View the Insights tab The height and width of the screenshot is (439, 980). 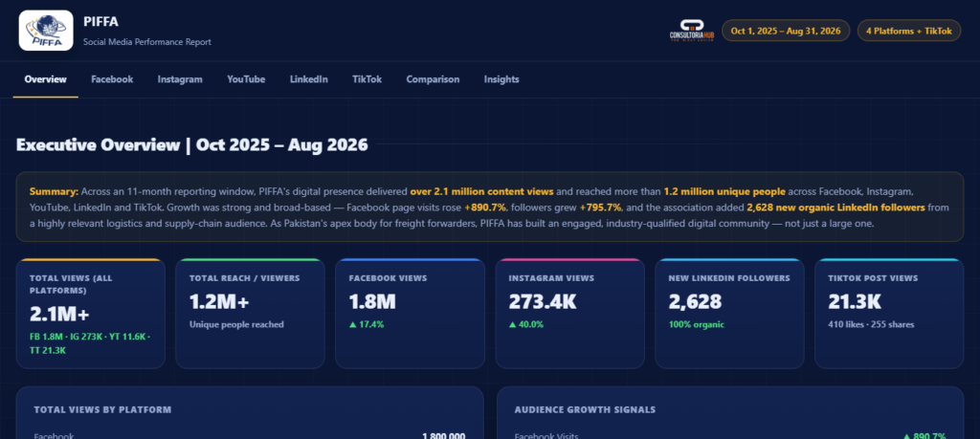(x=501, y=79)
